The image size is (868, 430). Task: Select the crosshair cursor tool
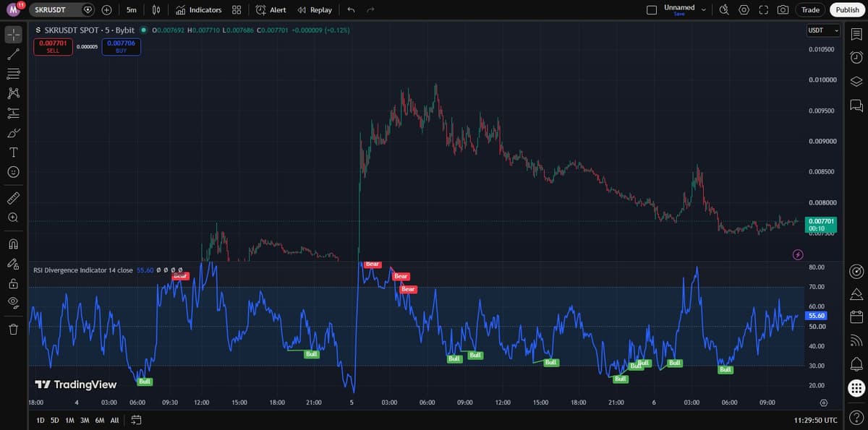(x=13, y=34)
